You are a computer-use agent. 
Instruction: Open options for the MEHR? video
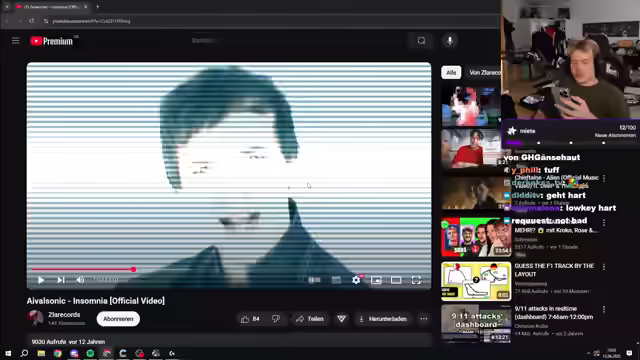coord(604,222)
